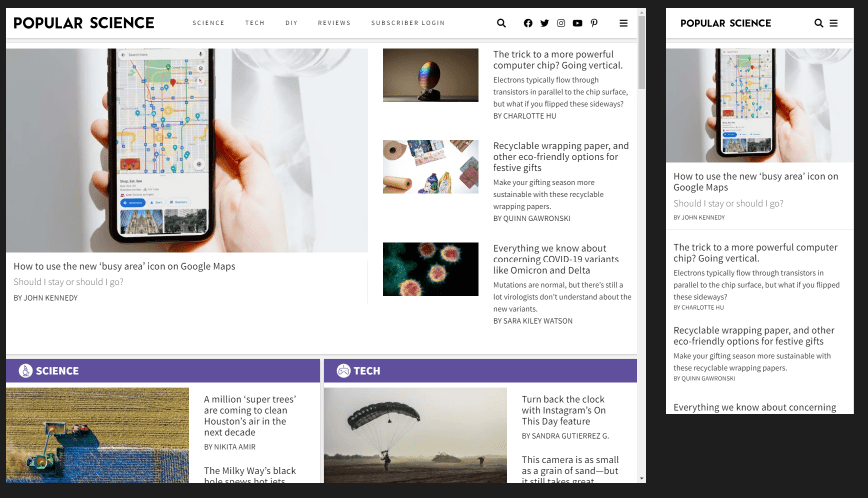
Task: Go to the DIY nav section
Action: [x=291, y=23]
